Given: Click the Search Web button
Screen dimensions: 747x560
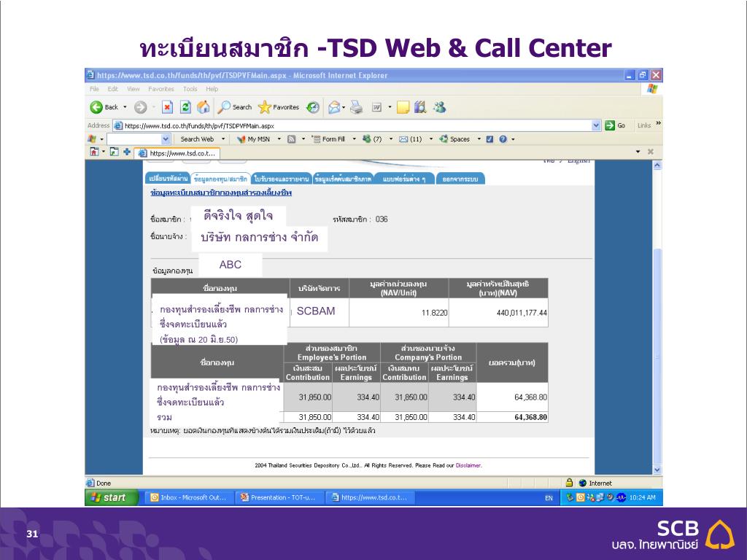Looking at the screenshot, I should point(197,139).
